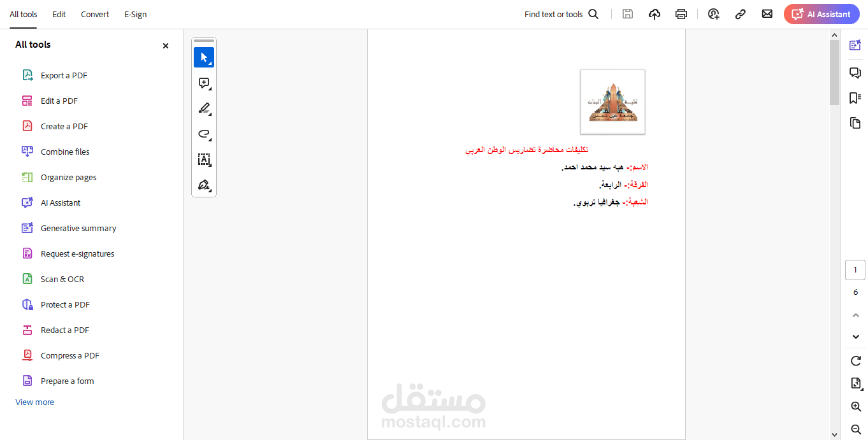The width and height of the screenshot is (868, 440).
Task: Go to the previous page arrow
Action: pos(856,315)
